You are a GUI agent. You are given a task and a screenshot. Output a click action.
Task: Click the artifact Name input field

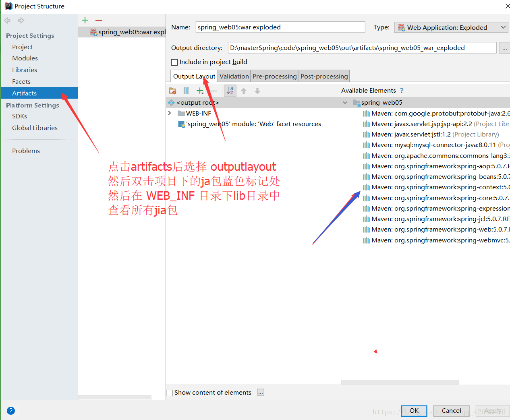point(280,27)
